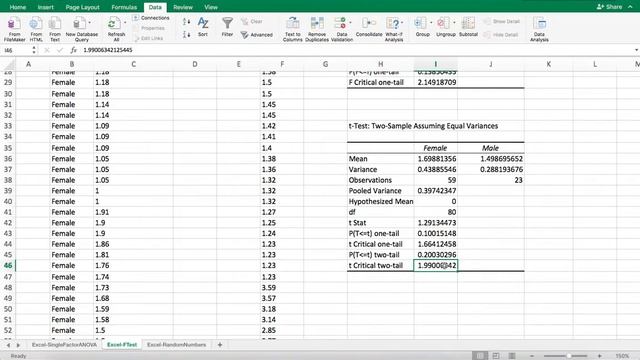Ungroup selected rows
This screenshot has width=640, height=360.
(x=445, y=27)
